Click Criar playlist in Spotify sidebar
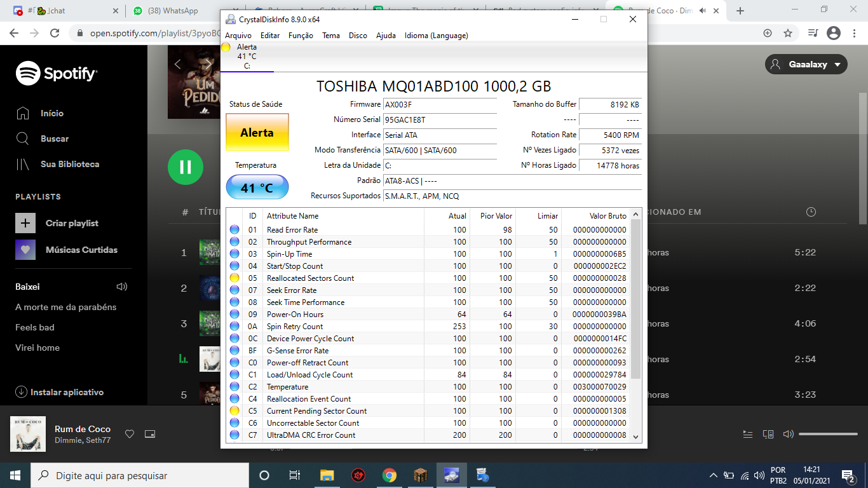 point(57,223)
